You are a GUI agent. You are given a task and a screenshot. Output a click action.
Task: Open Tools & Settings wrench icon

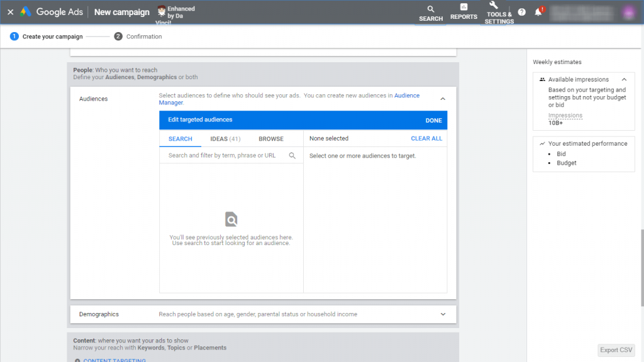coord(493,5)
